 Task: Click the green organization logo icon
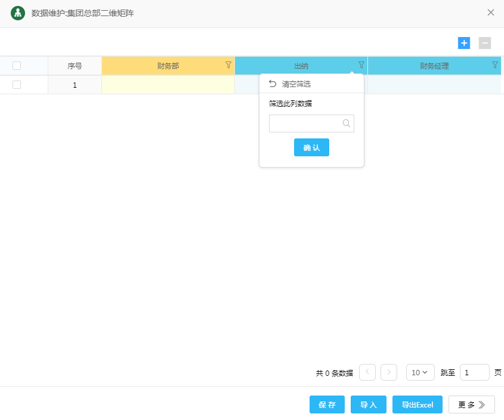[18, 13]
